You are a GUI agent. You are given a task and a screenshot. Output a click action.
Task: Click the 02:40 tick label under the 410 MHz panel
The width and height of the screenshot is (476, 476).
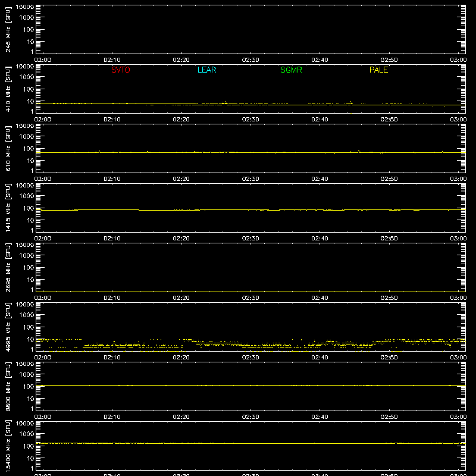pos(320,120)
